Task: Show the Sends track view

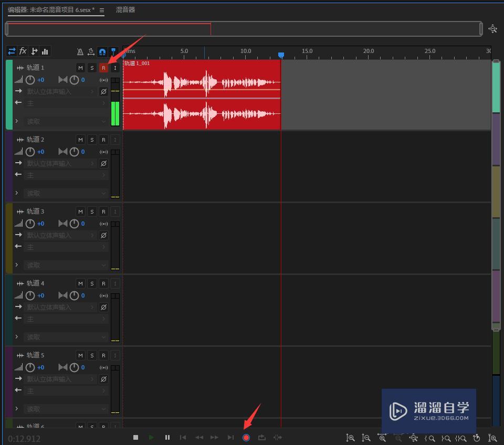Action: (34, 51)
